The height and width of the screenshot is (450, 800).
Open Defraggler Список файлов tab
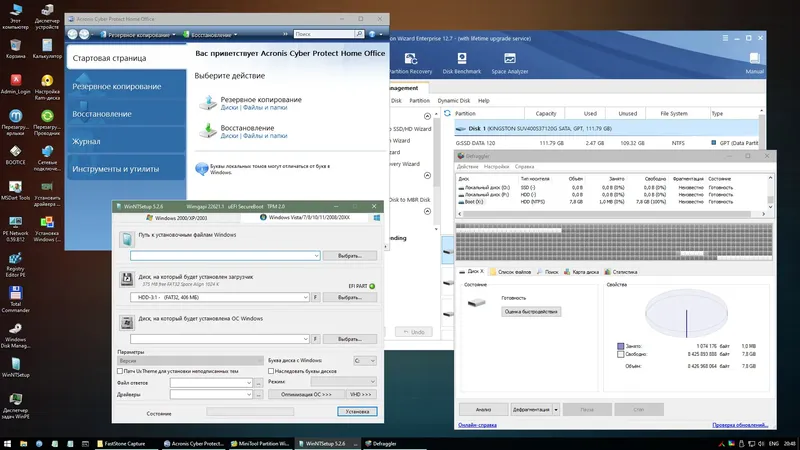[x=510, y=272]
